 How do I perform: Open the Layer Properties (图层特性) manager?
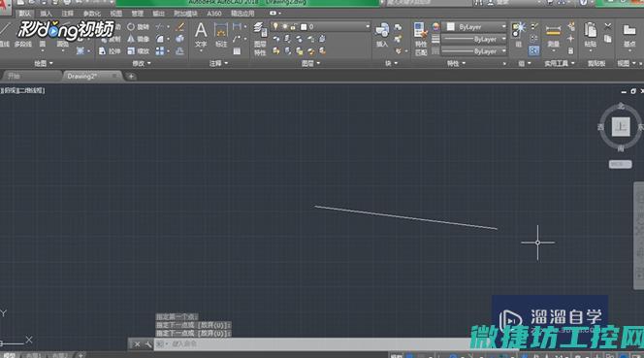point(260,38)
